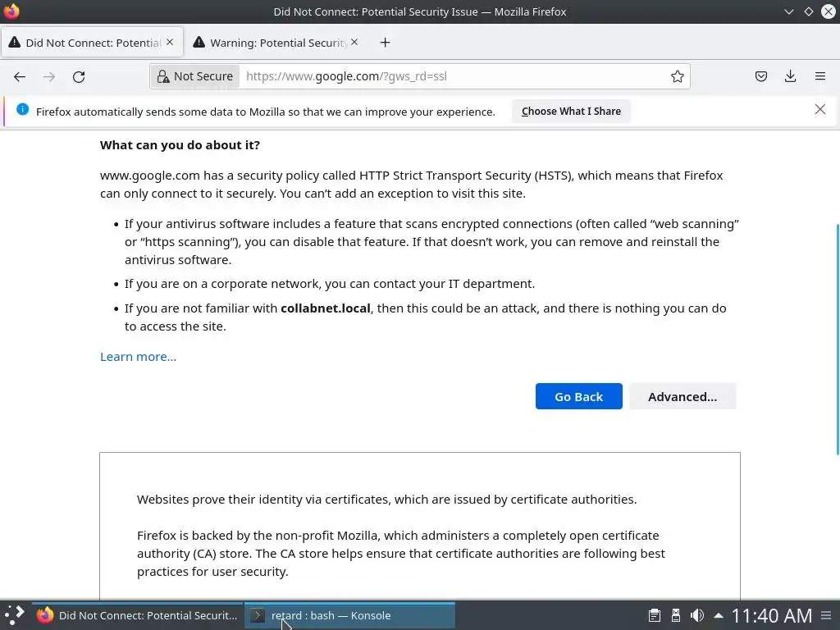Screen dimensions: 840x630
Task: Click the titlebar diamond maximize button
Action: pos(808,11)
